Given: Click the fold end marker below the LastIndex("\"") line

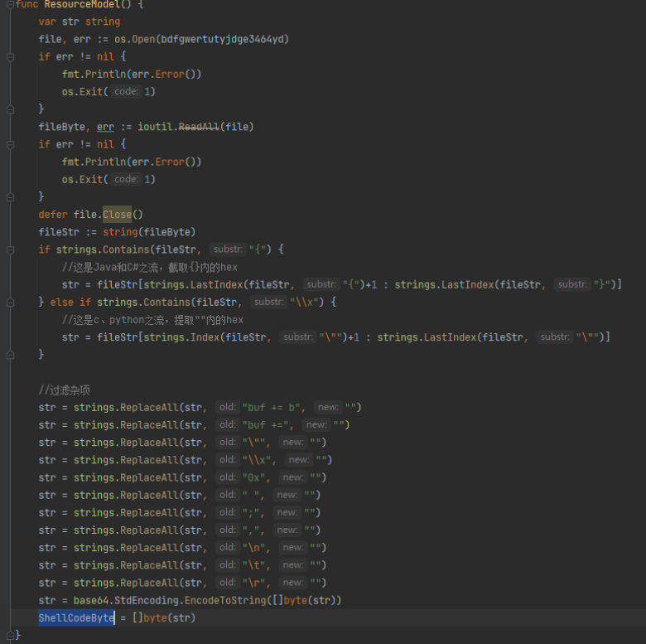Looking at the screenshot, I should (x=11, y=355).
